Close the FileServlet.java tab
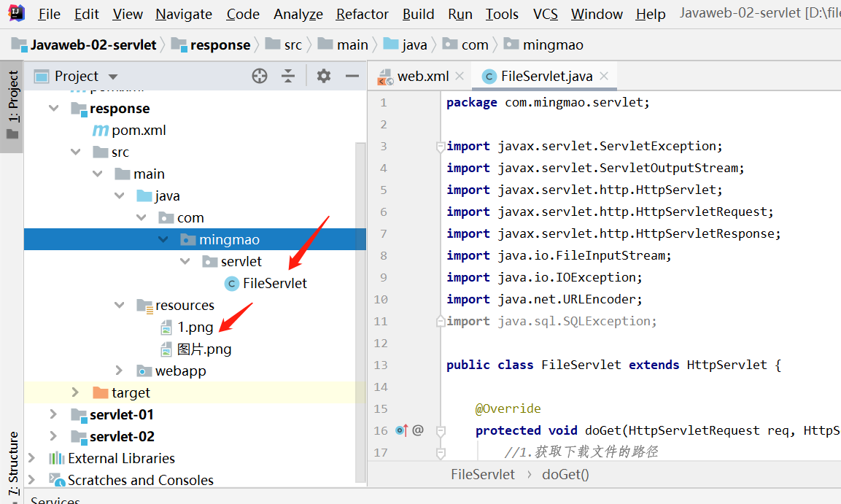841x504 pixels. [604, 76]
